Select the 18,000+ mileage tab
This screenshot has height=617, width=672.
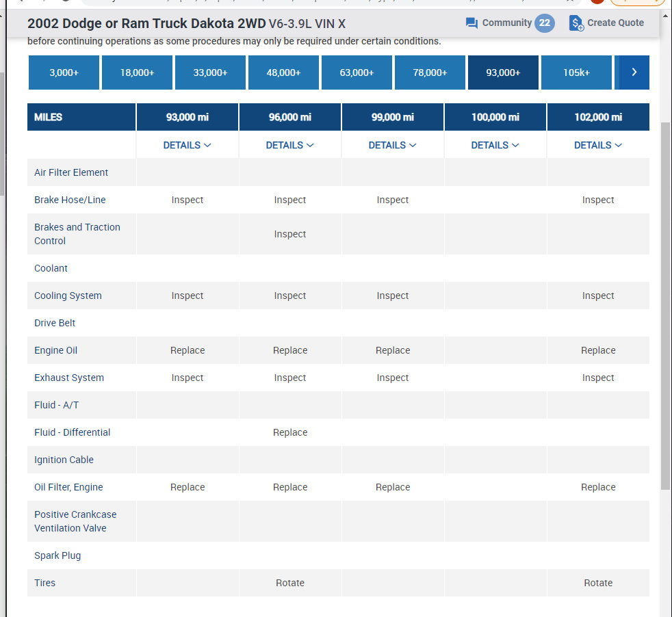[137, 73]
